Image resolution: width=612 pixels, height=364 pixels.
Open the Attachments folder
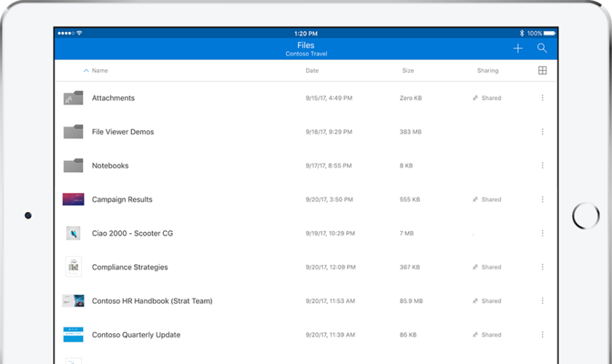[113, 98]
